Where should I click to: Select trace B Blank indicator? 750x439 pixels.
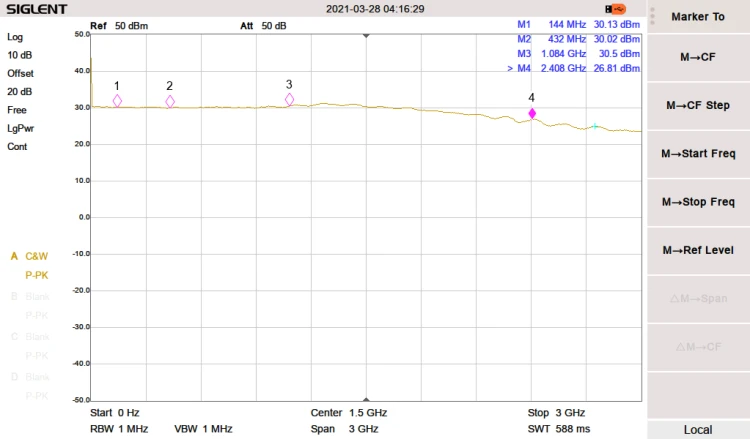[30, 296]
